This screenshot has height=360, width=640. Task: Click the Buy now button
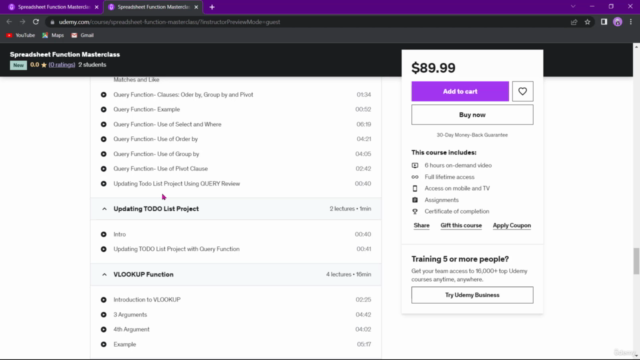[x=472, y=115]
